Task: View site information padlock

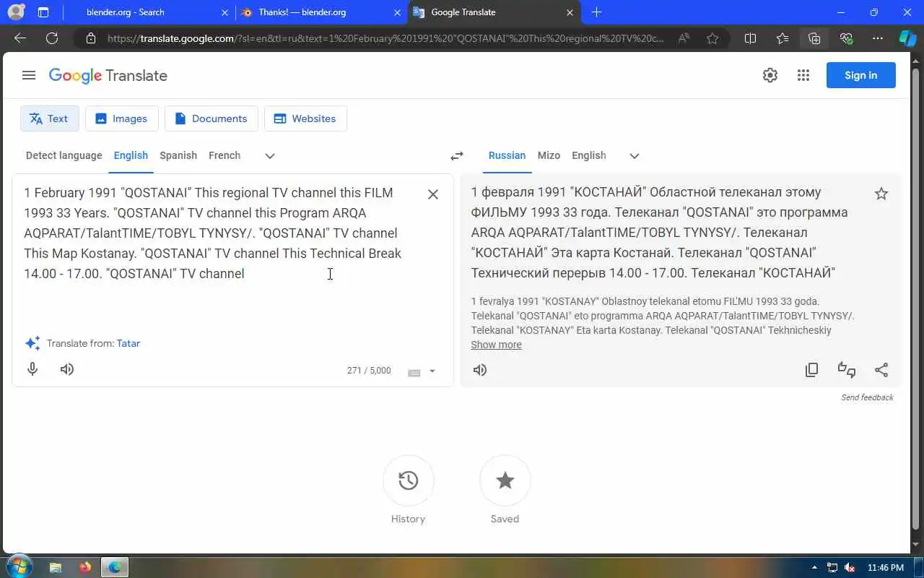Action: [x=90, y=38]
